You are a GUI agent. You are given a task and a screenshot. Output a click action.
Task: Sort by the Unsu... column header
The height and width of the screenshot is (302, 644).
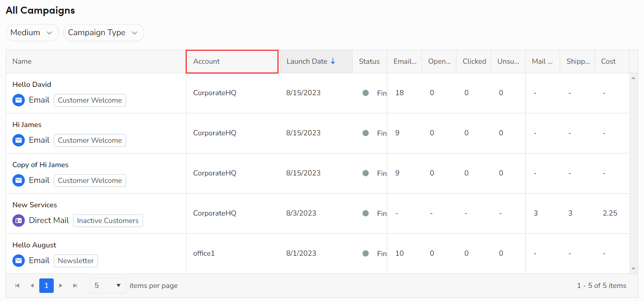[x=508, y=61]
